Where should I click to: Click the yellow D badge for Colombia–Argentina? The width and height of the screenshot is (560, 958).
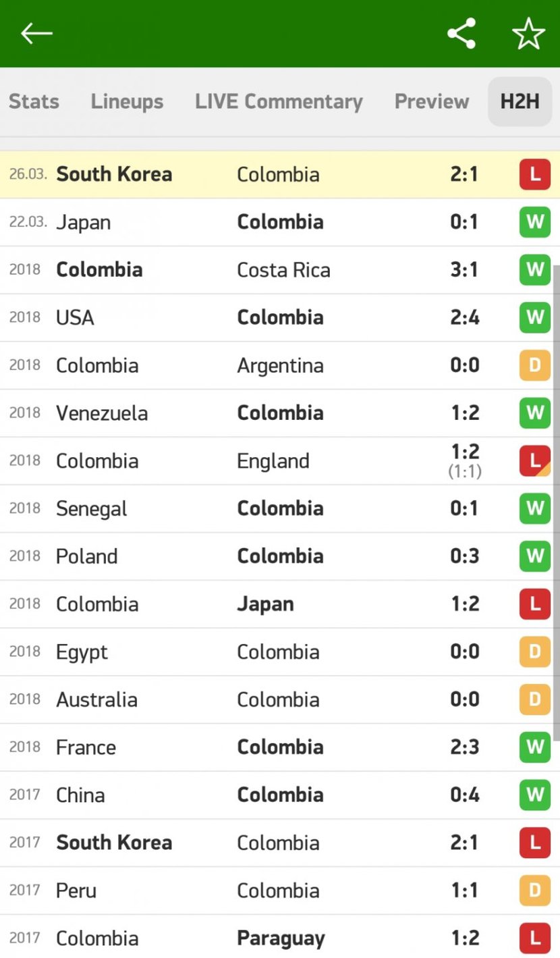tap(535, 365)
